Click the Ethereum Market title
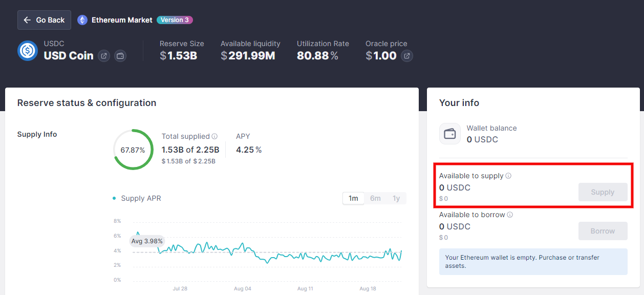This screenshot has width=644, height=295. (122, 20)
